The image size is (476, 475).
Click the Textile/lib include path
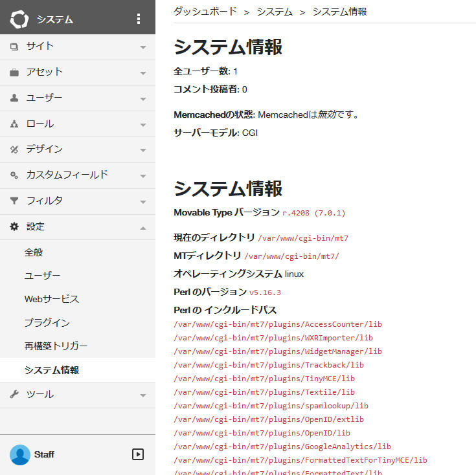click(264, 392)
